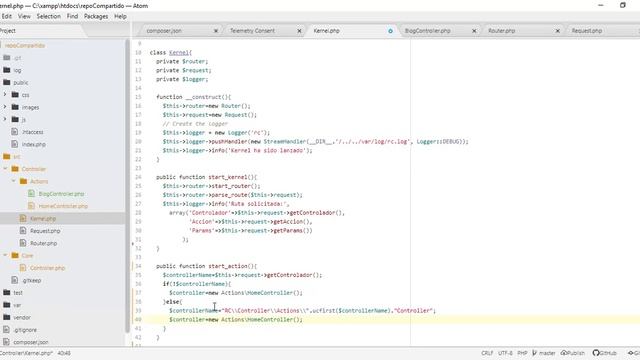Click the Kernel class name in code
The height and width of the screenshot is (360, 640).
point(179,53)
